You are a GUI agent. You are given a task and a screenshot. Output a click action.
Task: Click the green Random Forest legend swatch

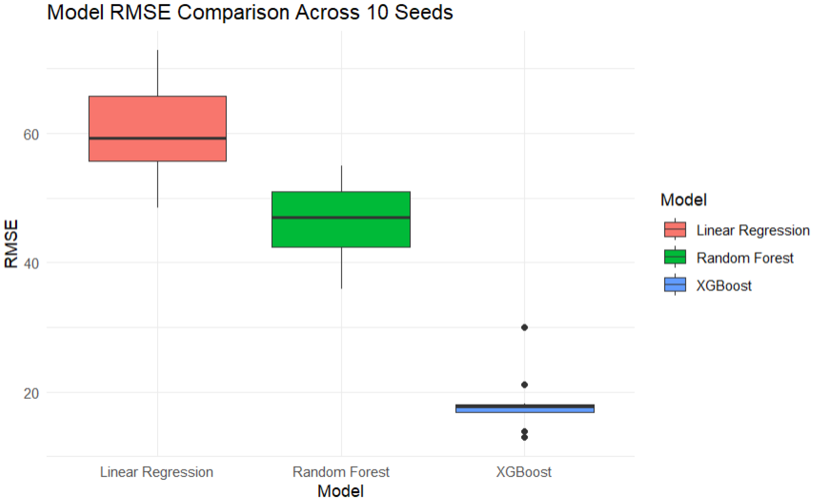tap(674, 257)
